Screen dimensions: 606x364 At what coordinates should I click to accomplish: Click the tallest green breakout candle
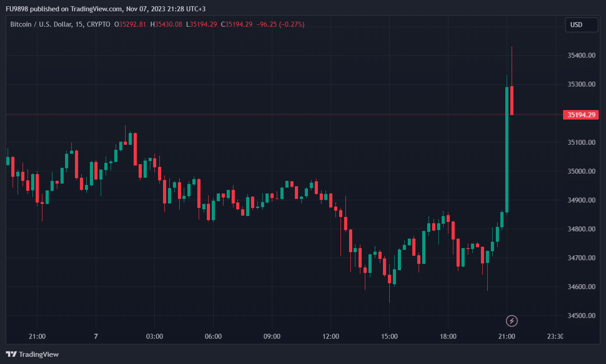507,149
